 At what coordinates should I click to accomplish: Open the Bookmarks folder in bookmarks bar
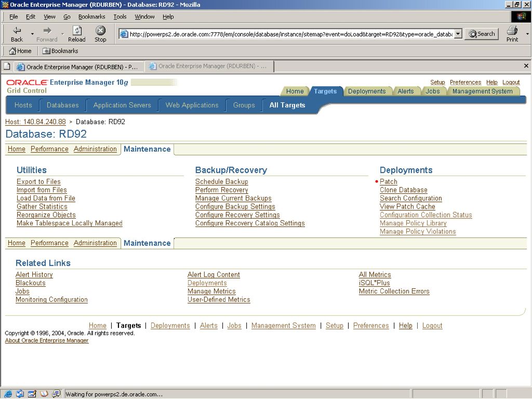(x=60, y=51)
